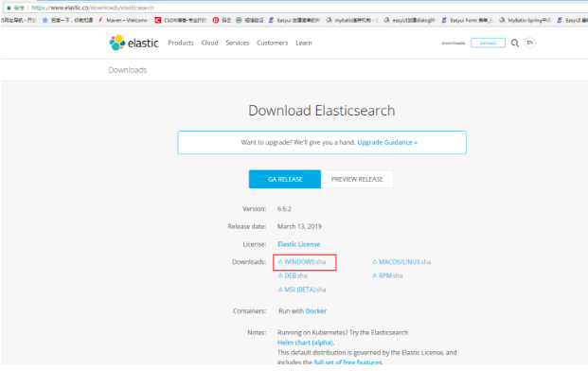Image resolution: width=588 pixels, height=371 pixels.
Task: Open the Docker link
Action: tap(315, 310)
